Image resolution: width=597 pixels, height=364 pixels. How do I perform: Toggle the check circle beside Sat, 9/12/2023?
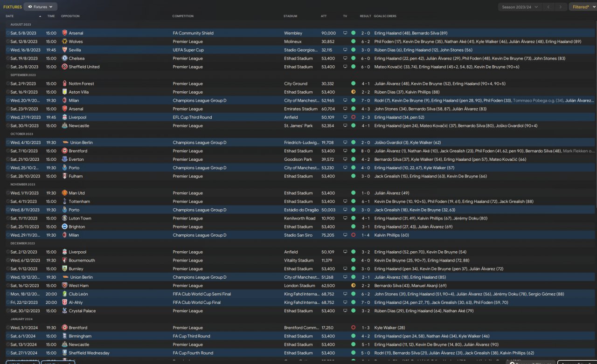(x=8, y=269)
